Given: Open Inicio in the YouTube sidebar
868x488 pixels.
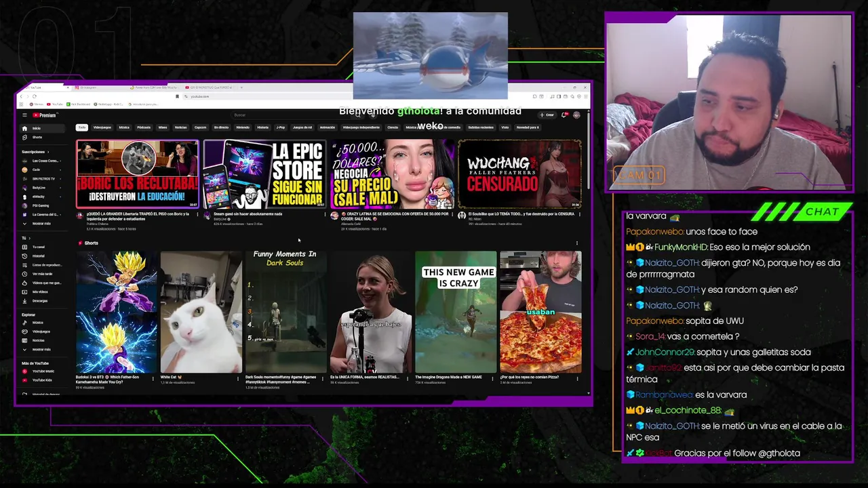Looking at the screenshot, I should (42, 128).
